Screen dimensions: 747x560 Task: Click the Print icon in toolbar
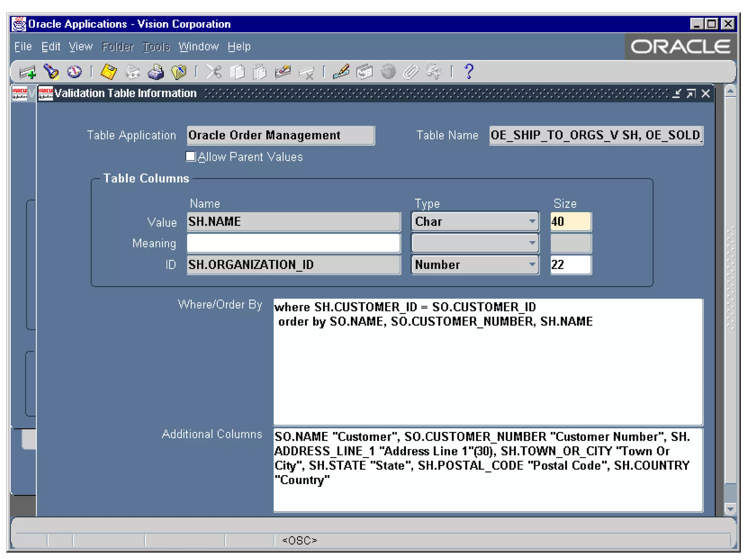[156, 72]
